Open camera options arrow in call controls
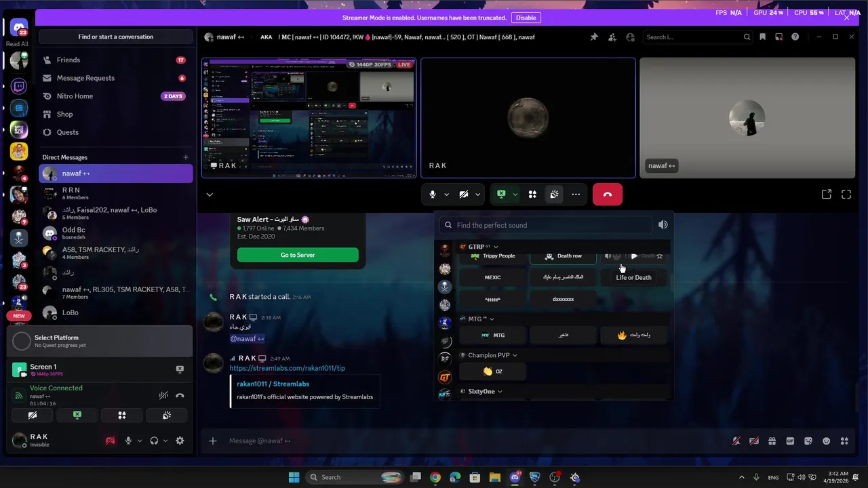 (x=477, y=195)
